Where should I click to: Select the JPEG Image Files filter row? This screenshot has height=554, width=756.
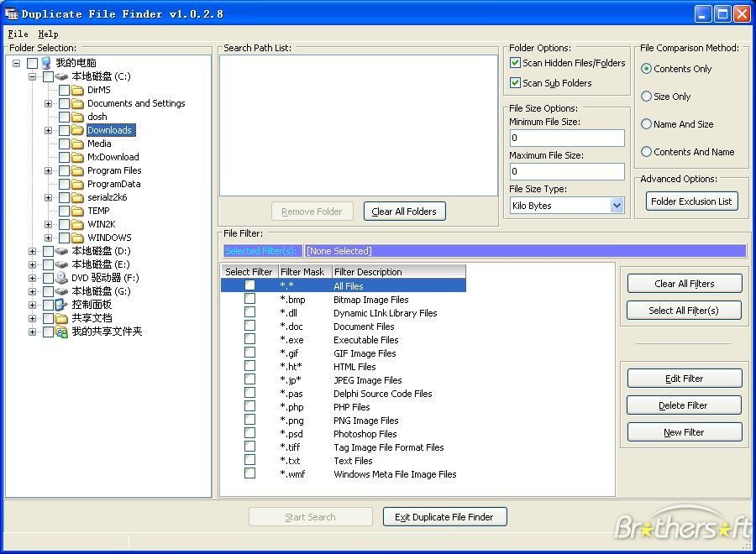(x=344, y=380)
